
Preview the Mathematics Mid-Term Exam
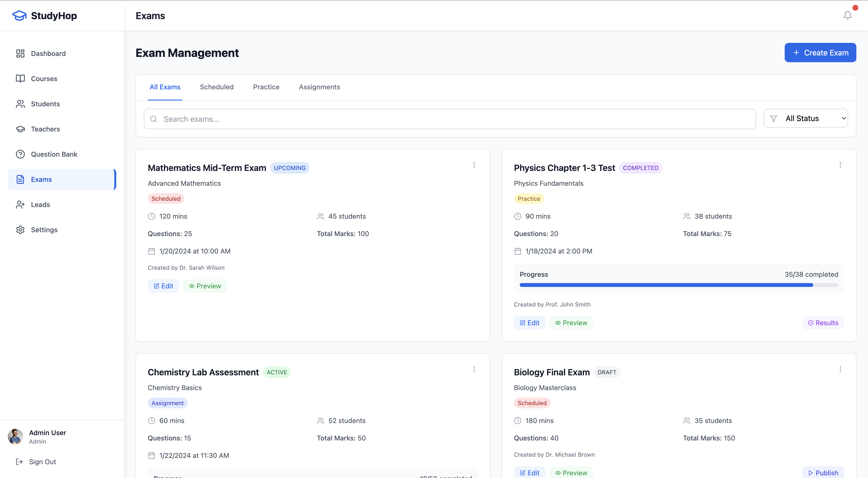click(x=205, y=286)
